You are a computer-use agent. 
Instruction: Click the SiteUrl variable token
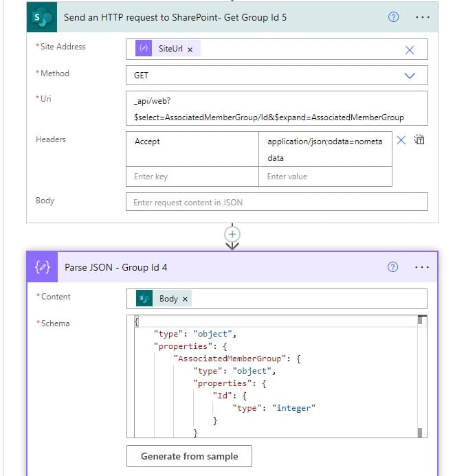click(x=167, y=49)
